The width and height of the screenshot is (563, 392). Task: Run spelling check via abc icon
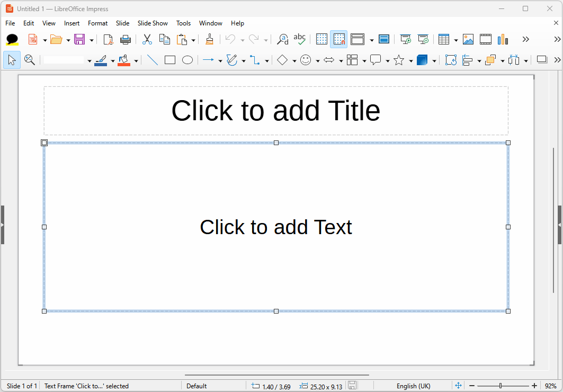[x=299, y=40]
